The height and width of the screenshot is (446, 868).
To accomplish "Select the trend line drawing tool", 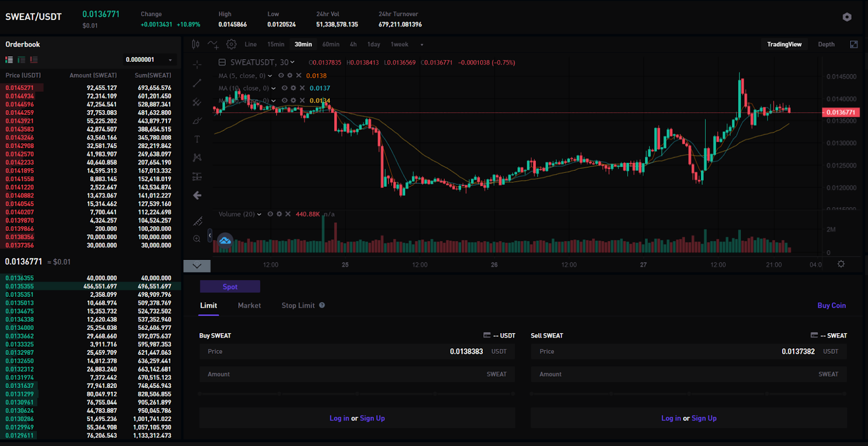I will coord(197,83).
